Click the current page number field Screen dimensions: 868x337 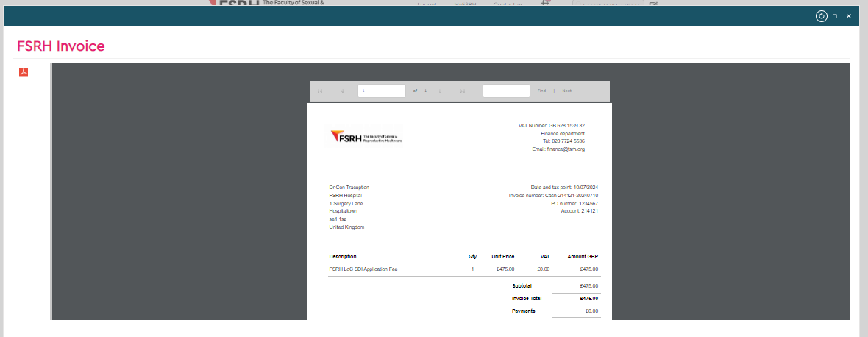[x=382, y=91]
